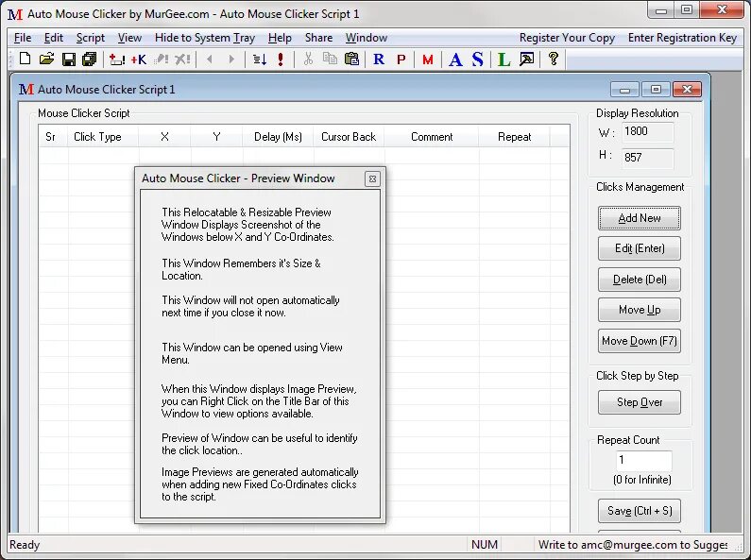Click the Delete (Del) button

pyautogui.click(x=640, y=280)
